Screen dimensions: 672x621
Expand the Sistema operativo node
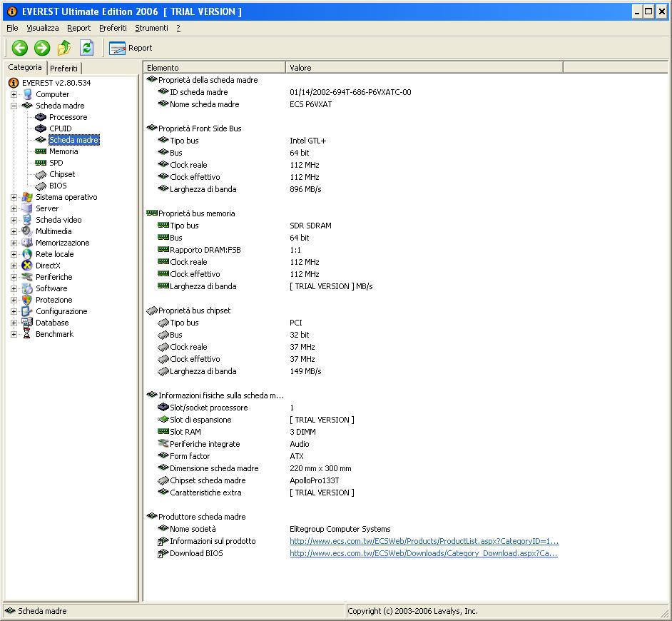click(14, 197)
